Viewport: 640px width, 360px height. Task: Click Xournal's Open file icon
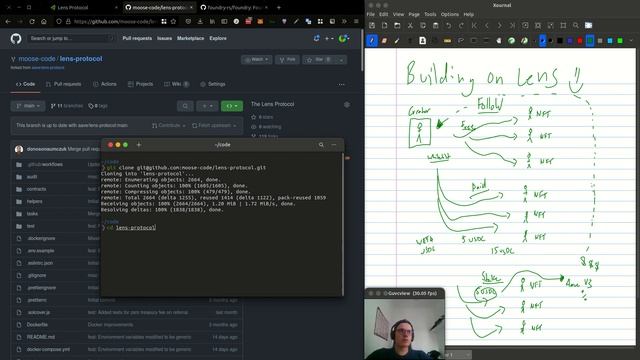click(397, 25)
